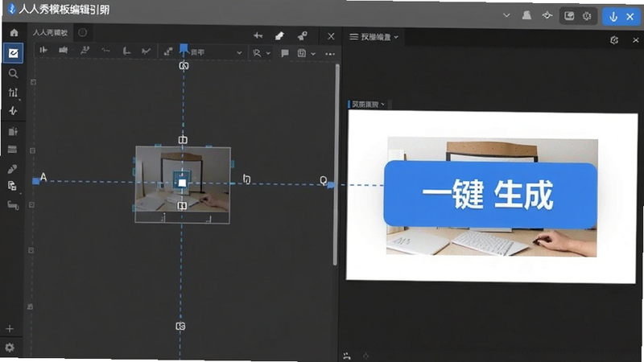Click the right-angle corner icon in the toolbar
The height and width of the screenshot is (362, 644).
pos(126,51)
